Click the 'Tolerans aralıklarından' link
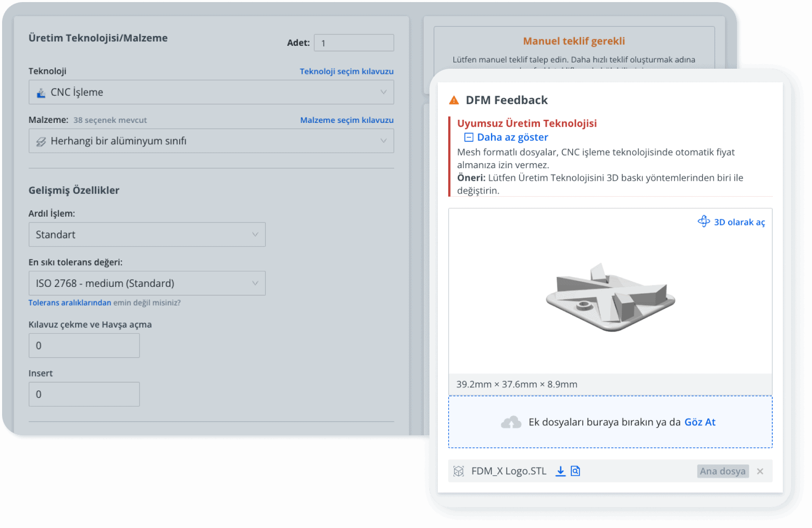 click(x=70, y=303)
